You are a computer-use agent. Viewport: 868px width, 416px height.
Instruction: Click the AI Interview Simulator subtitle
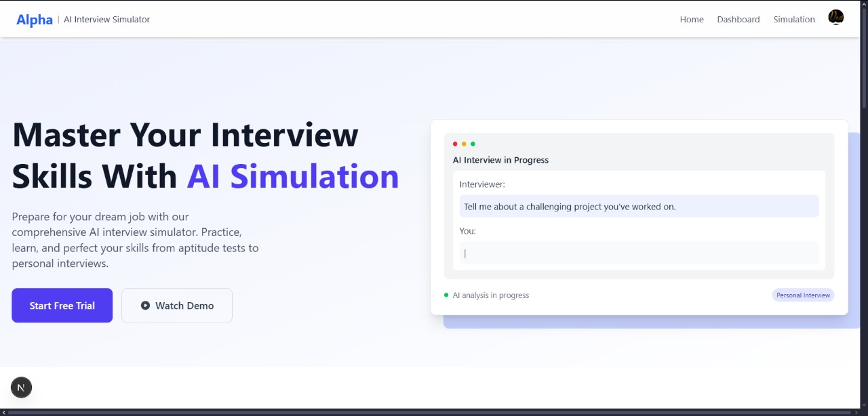click(107, 20)
